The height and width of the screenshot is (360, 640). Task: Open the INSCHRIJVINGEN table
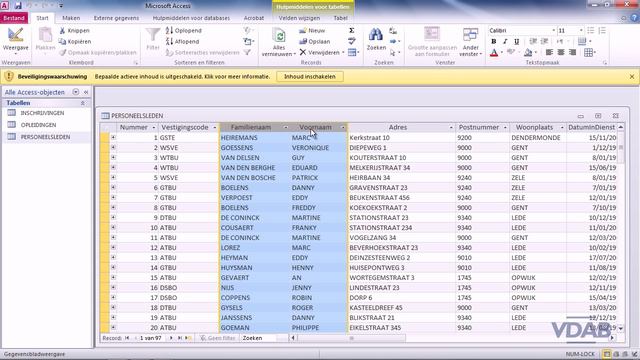(42, 113)
